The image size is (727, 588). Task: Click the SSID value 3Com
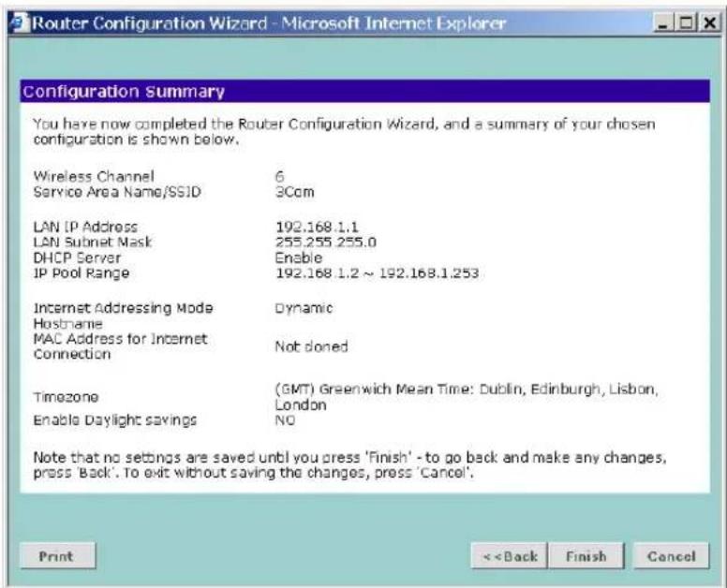point(294,192)
